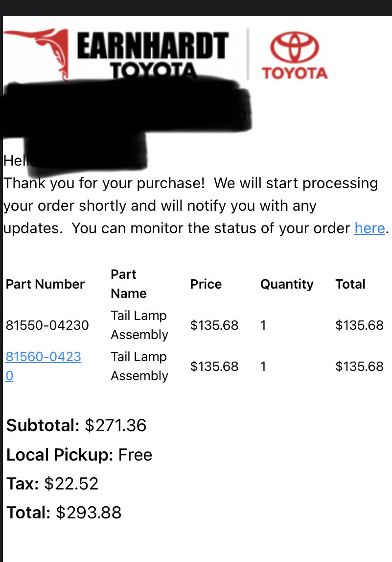
Task: Click the red Toyota emblem logo
Action: [295, 55]
